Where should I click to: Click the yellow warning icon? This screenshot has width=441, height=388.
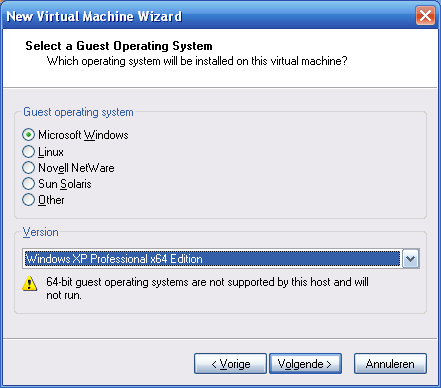point(30,284)
